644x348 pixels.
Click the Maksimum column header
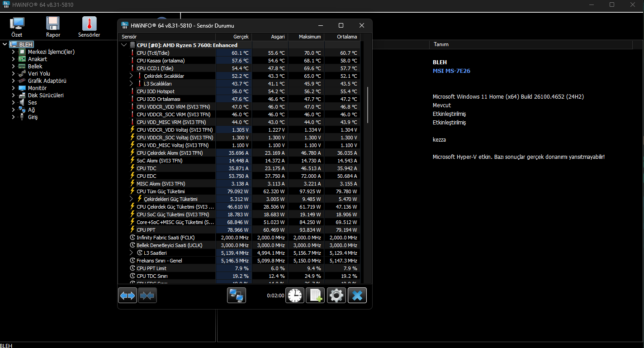point(306,37)
